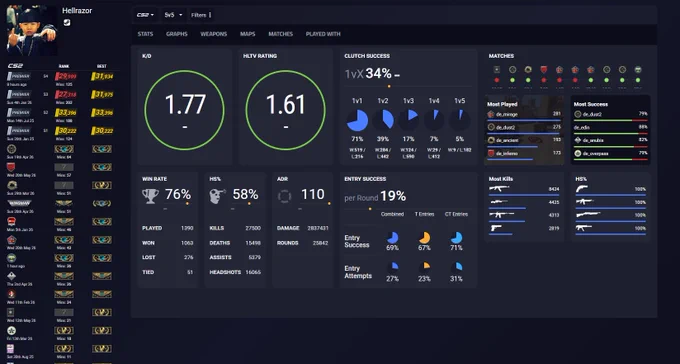Click the map icon dated Sun 19th Apr
680x364 pixels.
pyautogui.click(x=12, y=149)
